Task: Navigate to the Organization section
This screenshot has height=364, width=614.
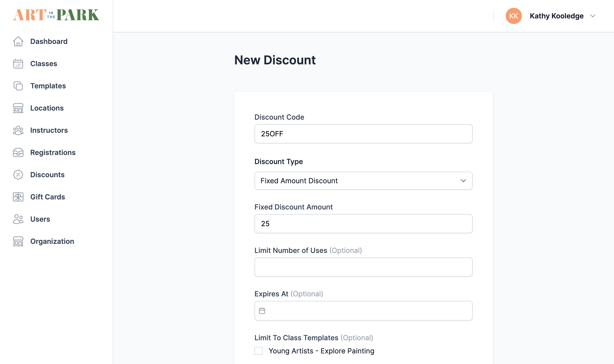Action: click(x=52, y=241)
